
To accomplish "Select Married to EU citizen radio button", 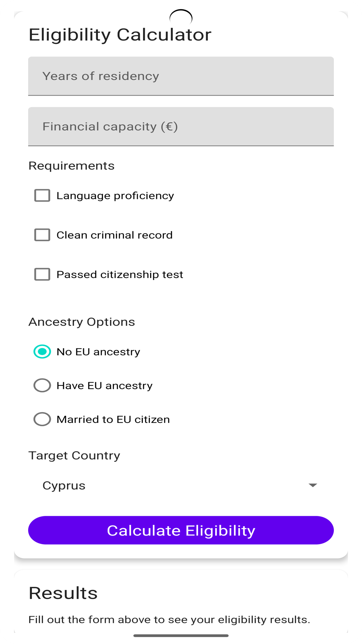I will point(42,419).
